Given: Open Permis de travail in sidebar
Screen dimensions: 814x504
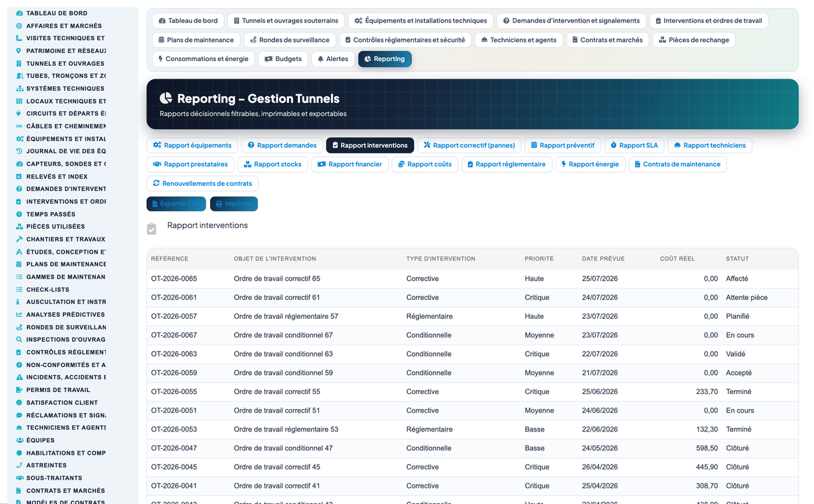Looking at the screenshot, I should pyautogui.click(x=58, y=390).
